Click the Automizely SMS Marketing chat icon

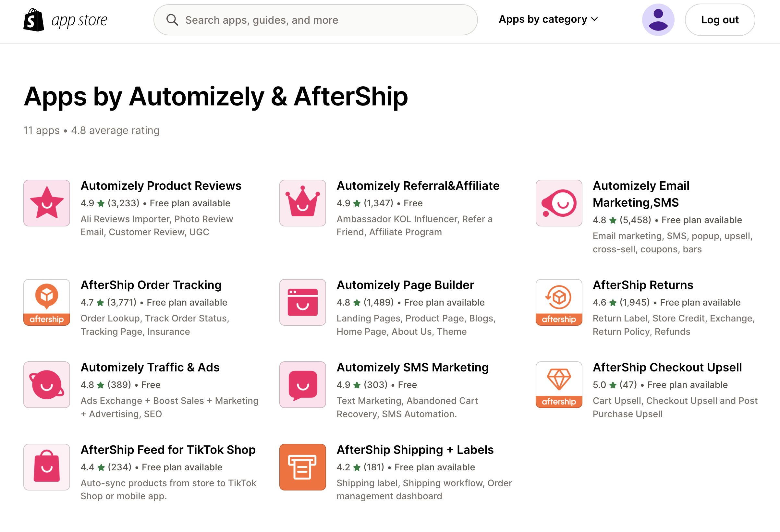(x=303, y=385)
